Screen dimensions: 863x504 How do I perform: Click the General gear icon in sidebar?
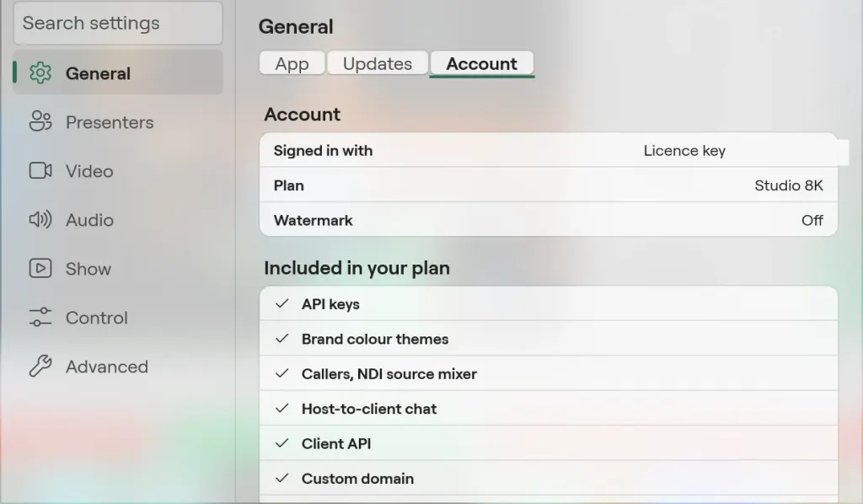pos(40,73)
